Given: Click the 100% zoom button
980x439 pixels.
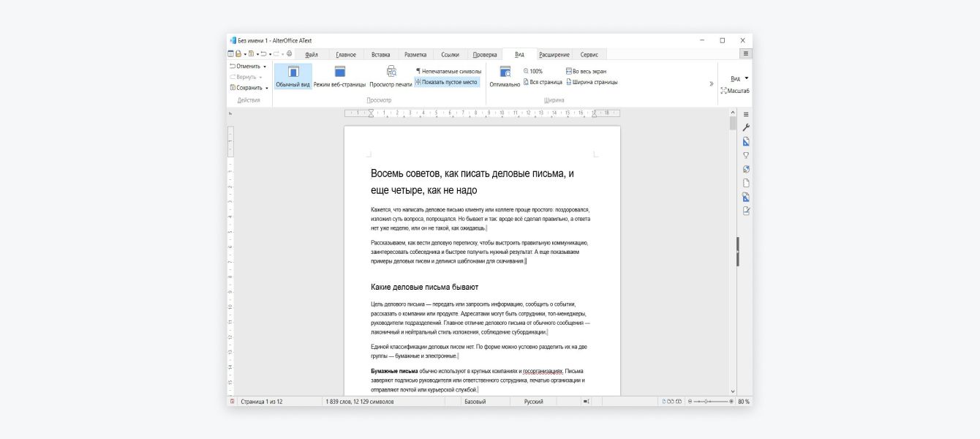Looking at the screenshot, I should point(532,71).
